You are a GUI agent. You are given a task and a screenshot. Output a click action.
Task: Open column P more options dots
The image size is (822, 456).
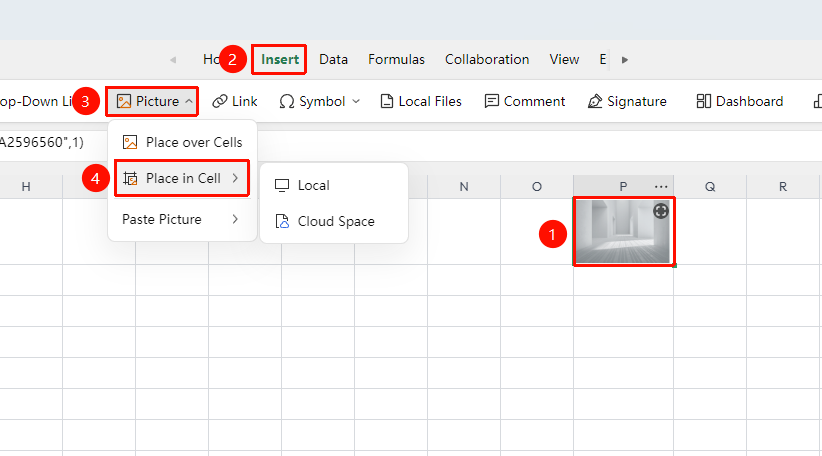point(661,187)
